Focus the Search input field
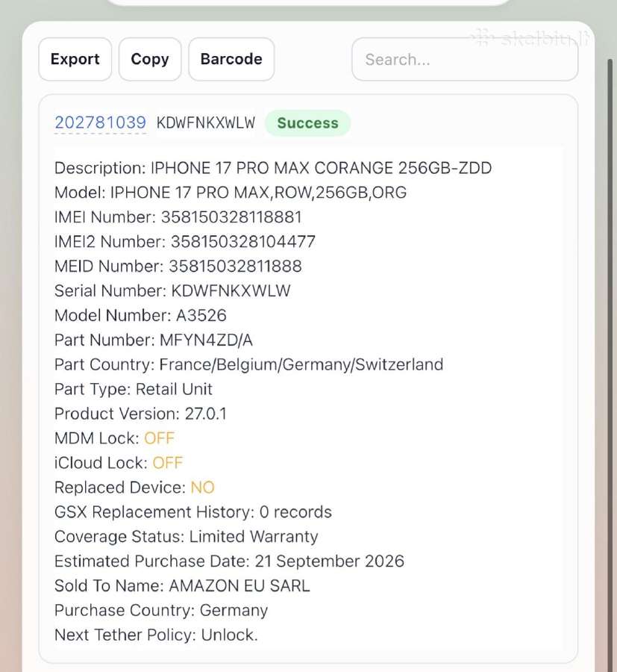 tap(465, 59)
